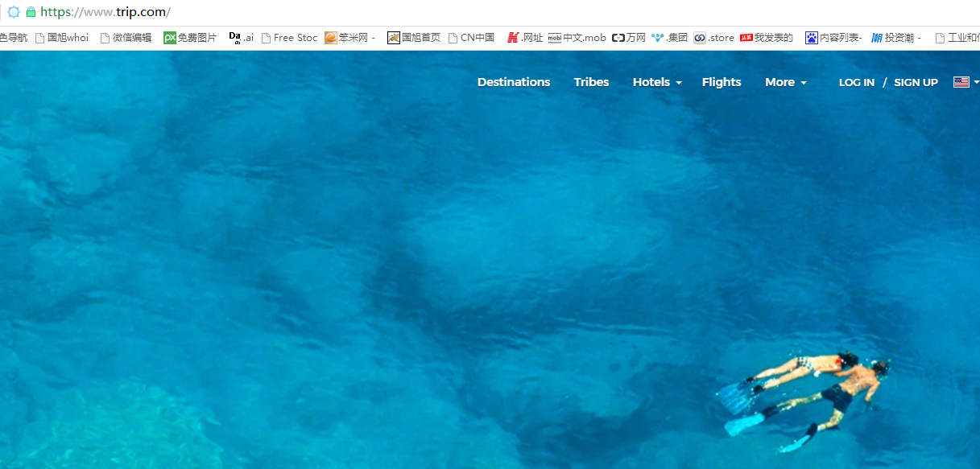
Task: Open the .store bookmark
Action: coord(713,38)
